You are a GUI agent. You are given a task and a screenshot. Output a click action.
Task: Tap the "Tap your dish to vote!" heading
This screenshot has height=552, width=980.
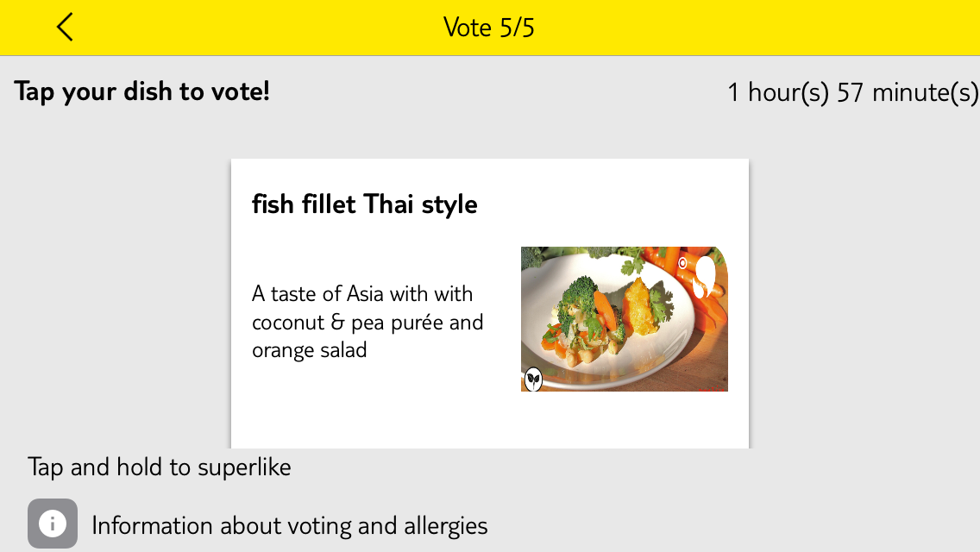click(141, 91)
